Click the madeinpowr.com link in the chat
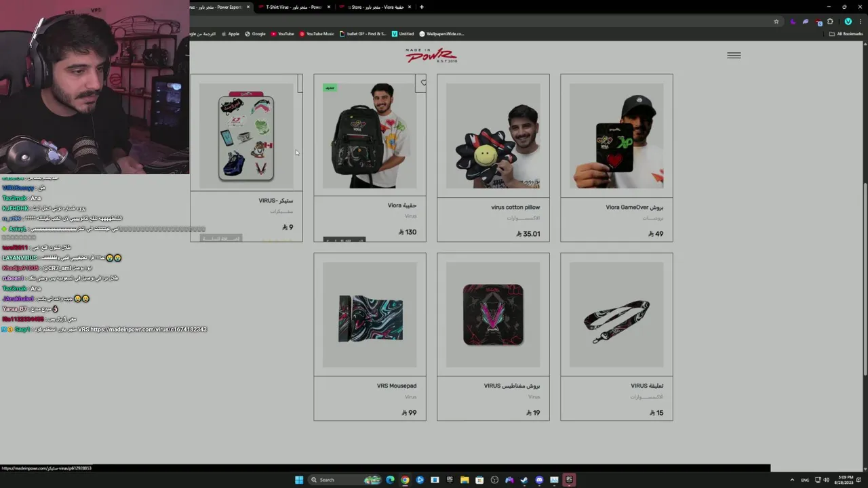This screenshot has width=868, height=488. click(149, 329)
